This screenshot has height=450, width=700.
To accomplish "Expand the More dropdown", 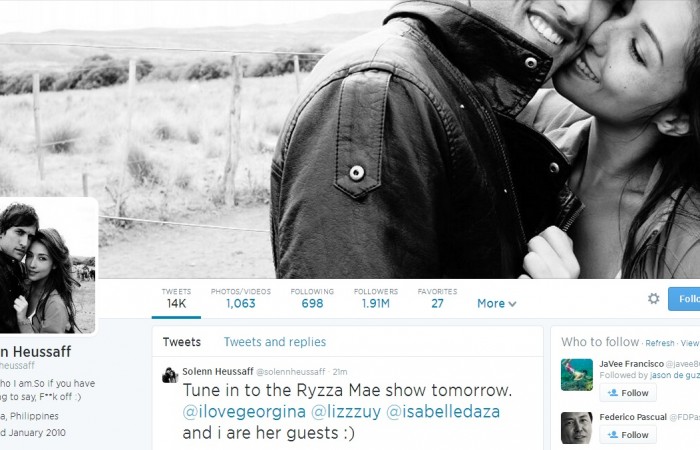I will tap(496, 304).
